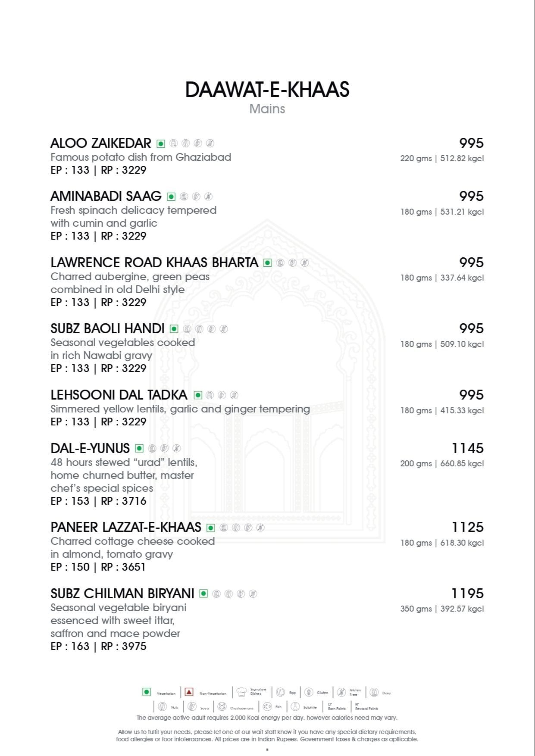Click the Fish icon in the legend
Viewport: 535px width, 756px height.
coord(267,706)
